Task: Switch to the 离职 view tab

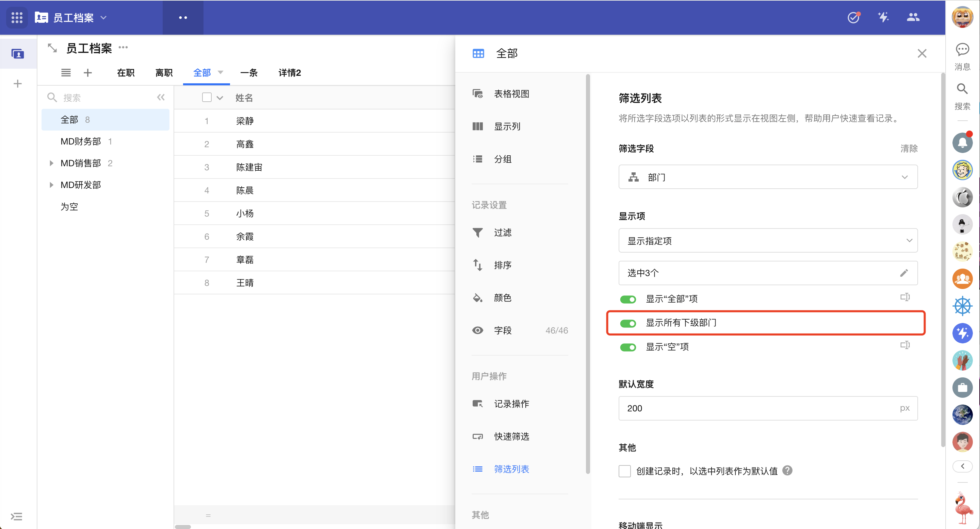Action: [164, 73]
